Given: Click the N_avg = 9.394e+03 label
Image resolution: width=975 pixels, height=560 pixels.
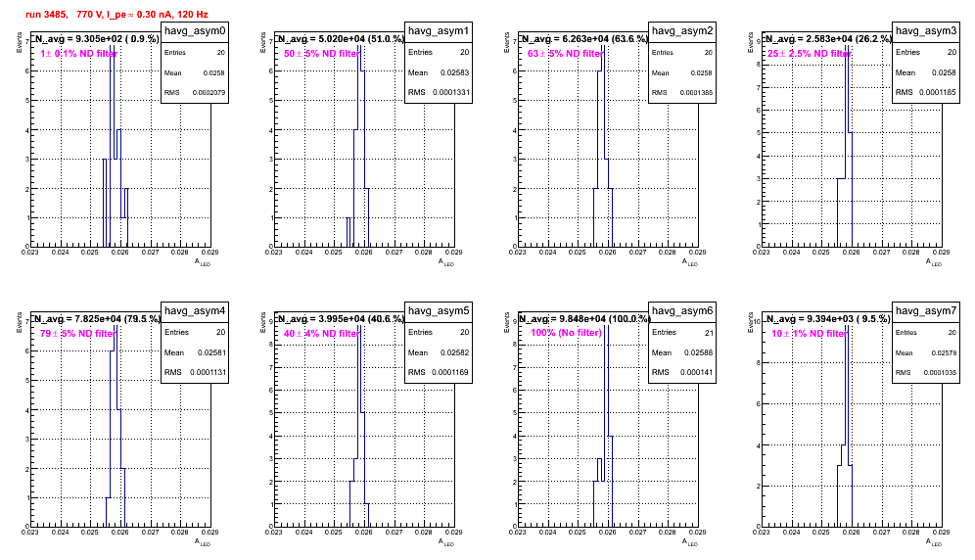Looking at the screenshot, I should pos(828,318).
